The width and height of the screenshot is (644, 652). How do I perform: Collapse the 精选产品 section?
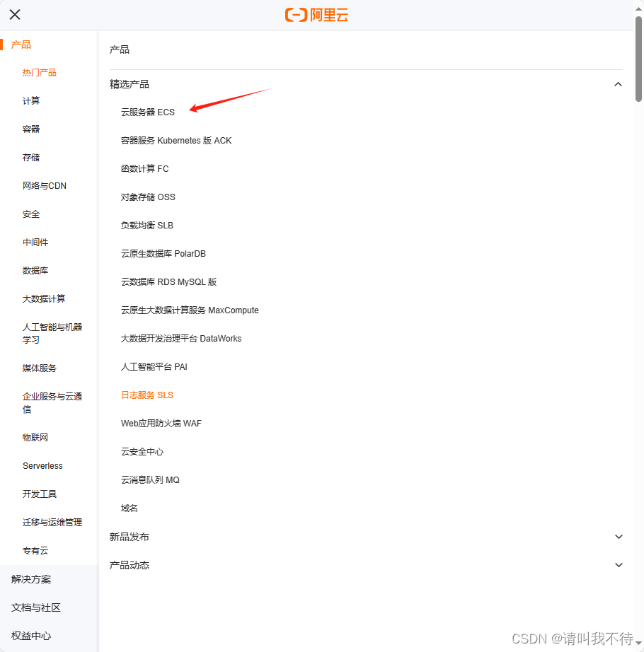click(x=618, y=83)
